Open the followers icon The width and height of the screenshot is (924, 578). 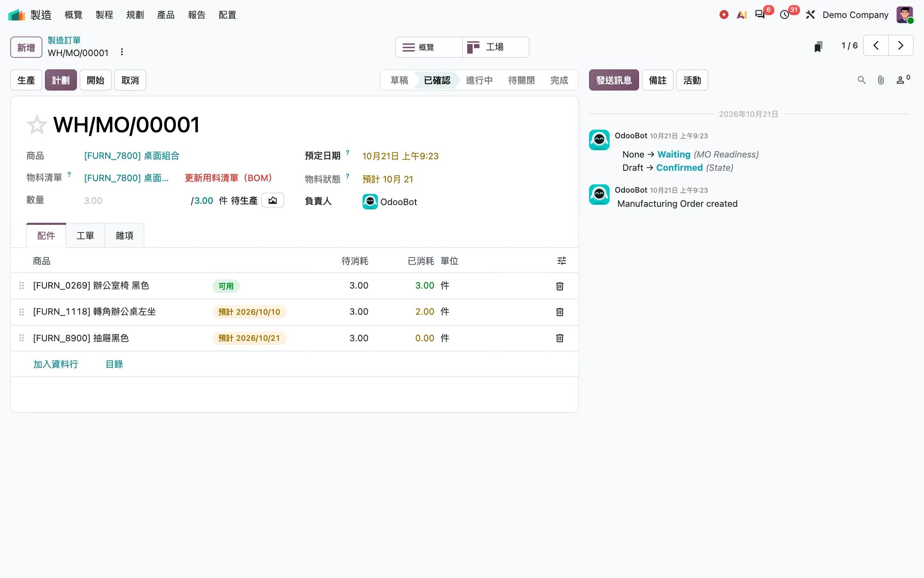tap(903, 80)
